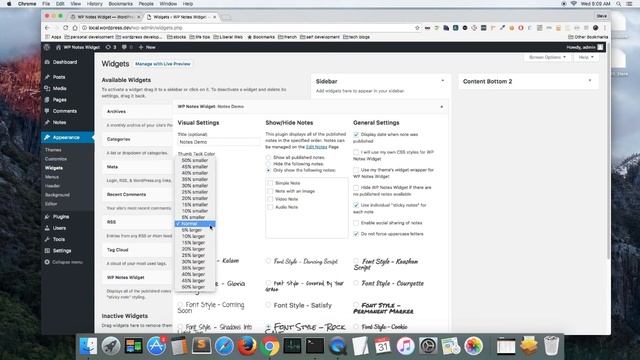The image size is (640, 360).
Task: Choose Font Style Dancing Script radio
Action: point(268,261)
